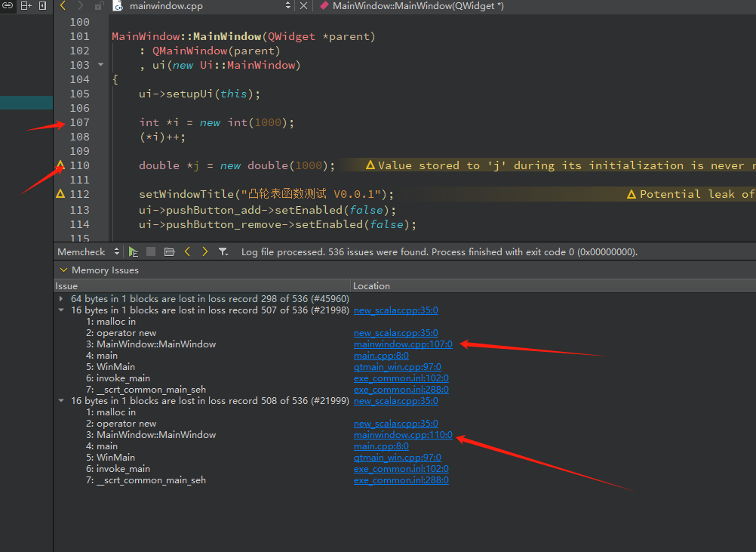
Task: Click 'Log file processed. 536 issues' status text
Action: tap(439, 252)
